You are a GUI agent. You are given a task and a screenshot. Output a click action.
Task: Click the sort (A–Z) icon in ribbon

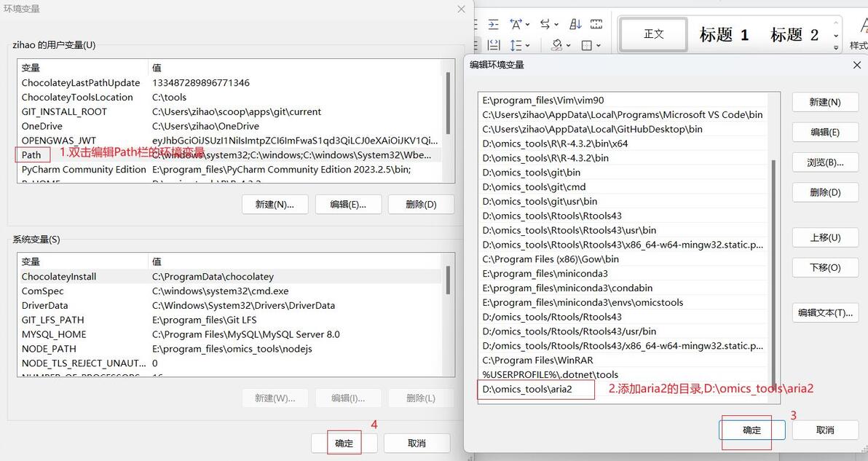pos(576,24)
